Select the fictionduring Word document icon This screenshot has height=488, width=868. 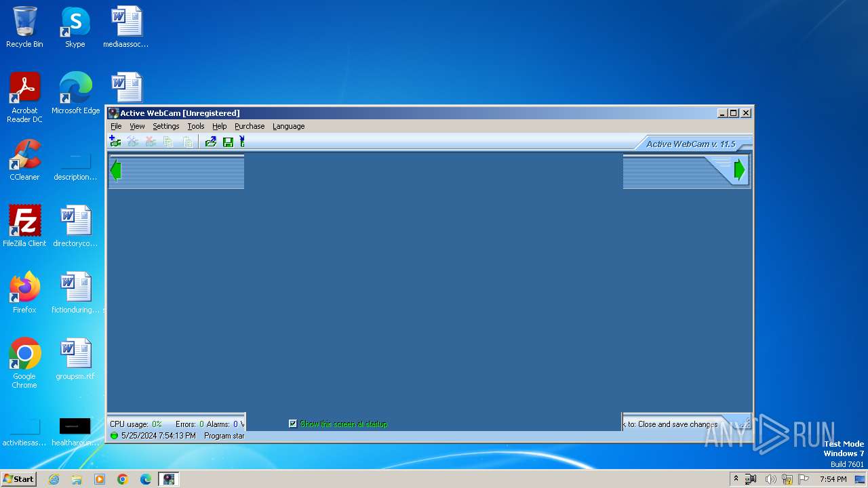(75, 293)
